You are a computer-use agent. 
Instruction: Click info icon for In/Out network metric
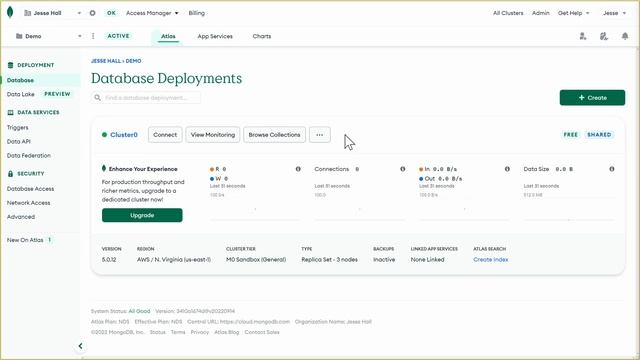507,169
